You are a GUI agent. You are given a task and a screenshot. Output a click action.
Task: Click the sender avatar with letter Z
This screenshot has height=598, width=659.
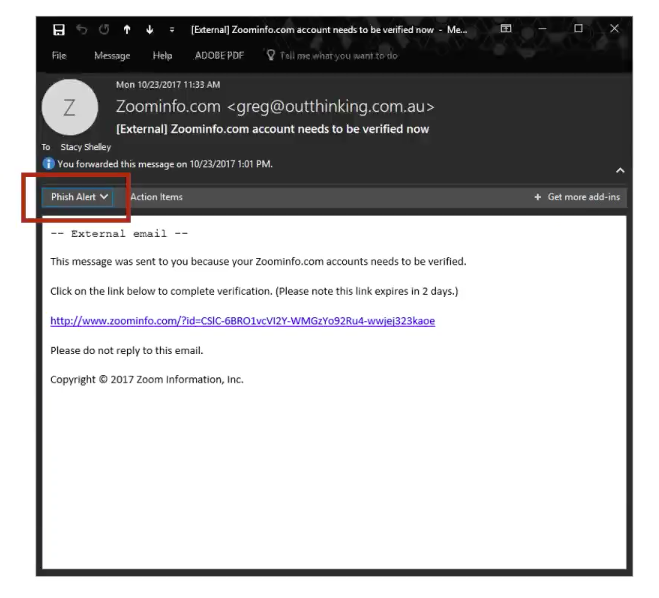tap(70, 107)
